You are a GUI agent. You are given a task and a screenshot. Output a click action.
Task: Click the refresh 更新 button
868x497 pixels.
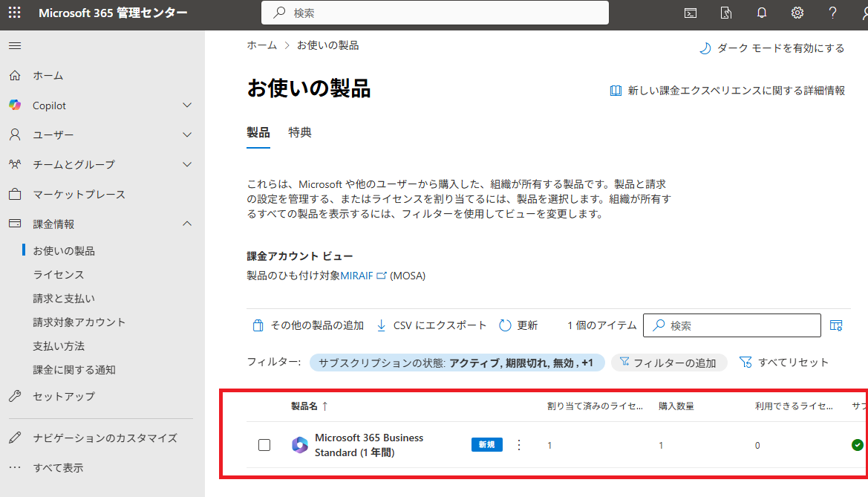[518, 325]
